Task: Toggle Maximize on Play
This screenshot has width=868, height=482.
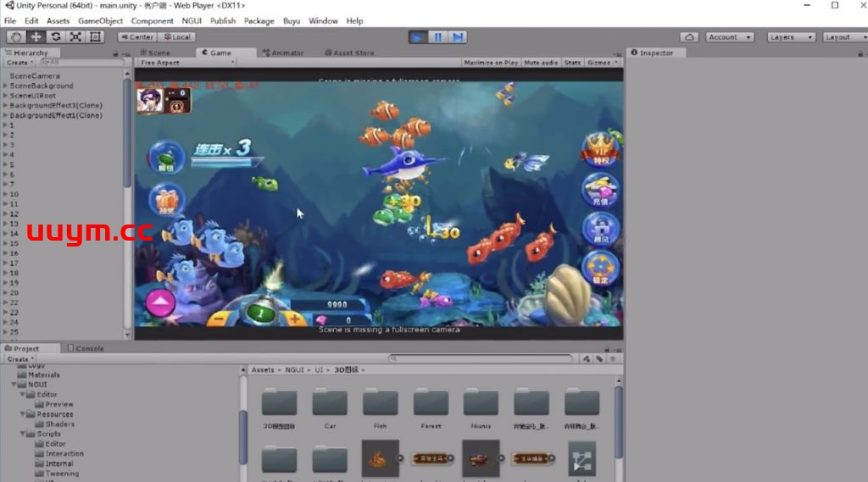Action: pos(492,63)
